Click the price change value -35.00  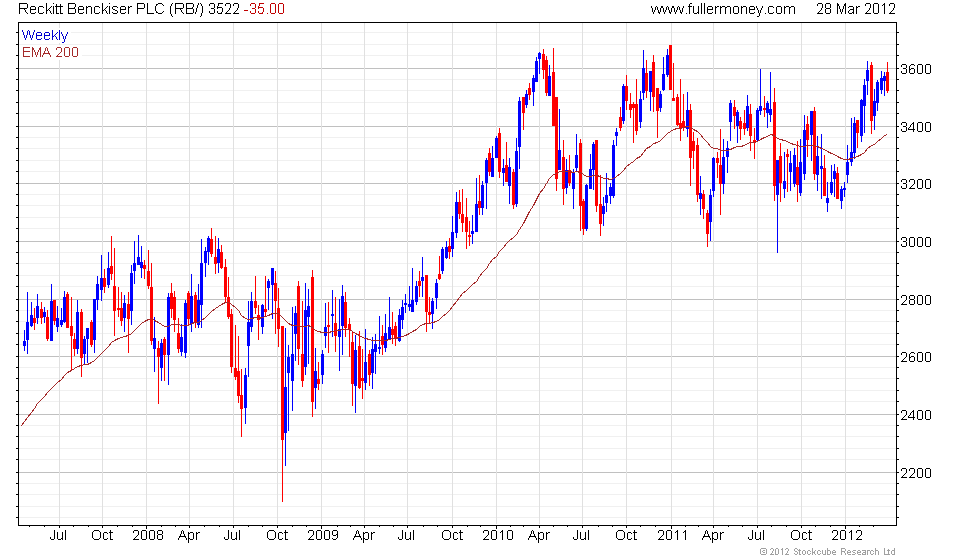264,9
